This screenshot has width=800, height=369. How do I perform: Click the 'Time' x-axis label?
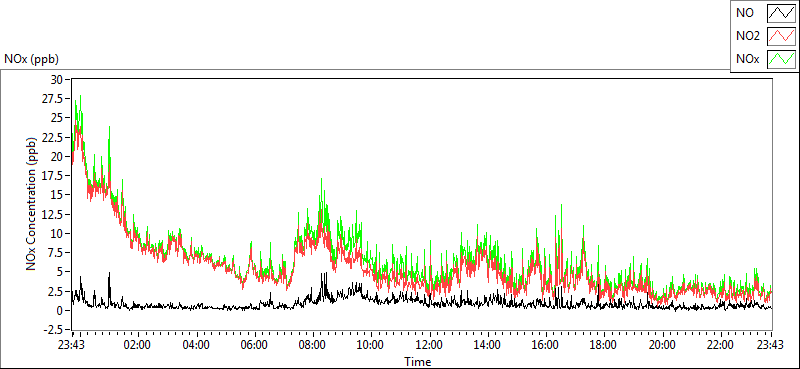pos(418,362)
